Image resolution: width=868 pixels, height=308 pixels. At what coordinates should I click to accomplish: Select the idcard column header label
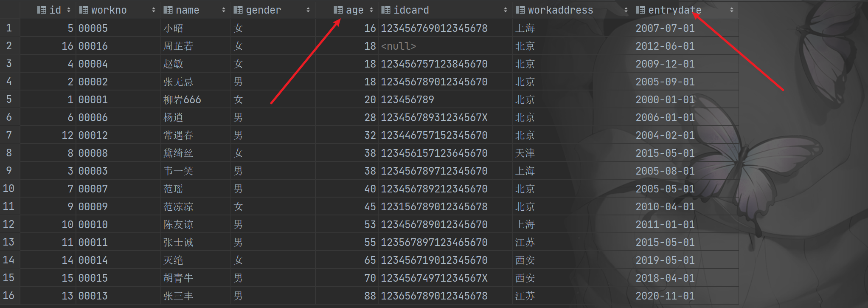[x=411, y=10]
